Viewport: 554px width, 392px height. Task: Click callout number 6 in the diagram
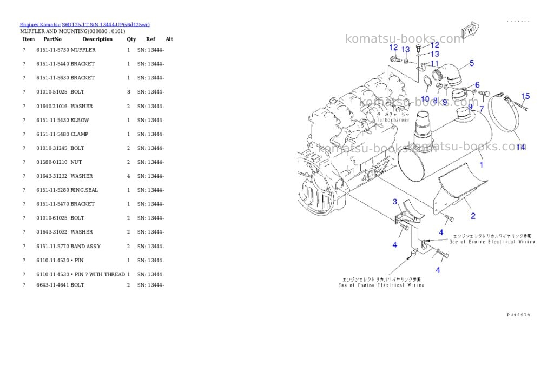[x=477, y=85]
